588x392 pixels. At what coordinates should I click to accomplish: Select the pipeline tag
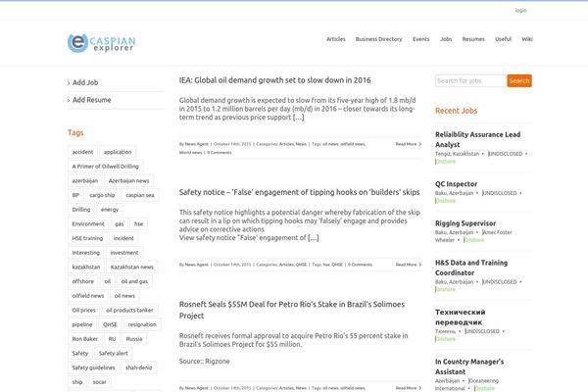(82, 324)
